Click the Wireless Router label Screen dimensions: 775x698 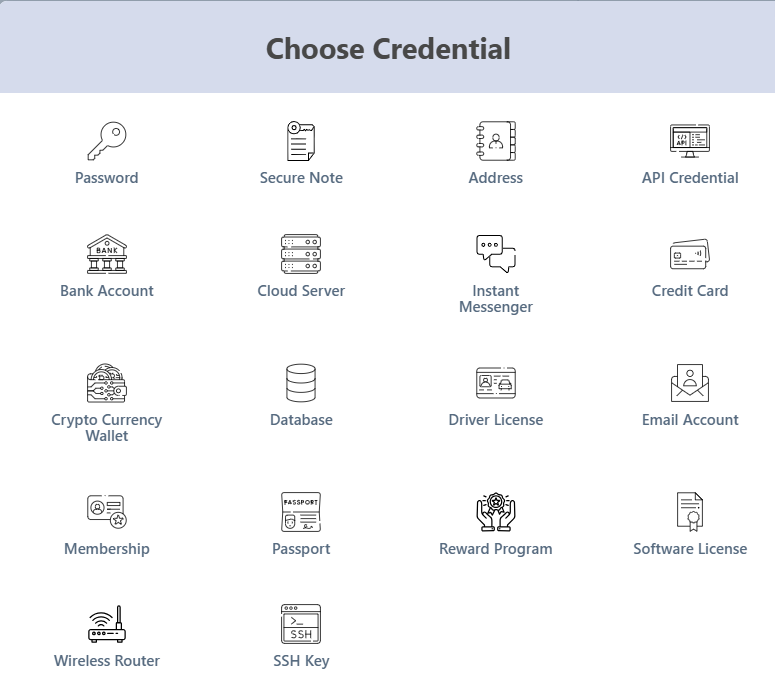(x=107, y=661)
